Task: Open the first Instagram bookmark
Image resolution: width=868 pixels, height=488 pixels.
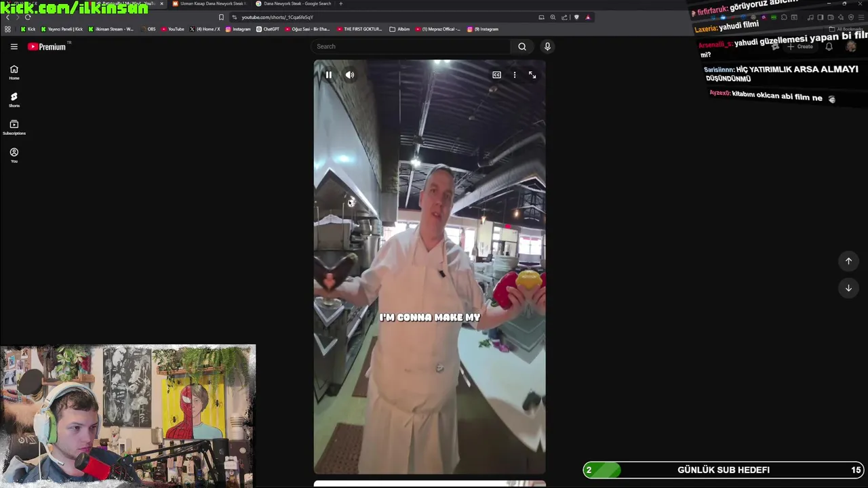Action: pyautogui.click(x=238, y=29)
